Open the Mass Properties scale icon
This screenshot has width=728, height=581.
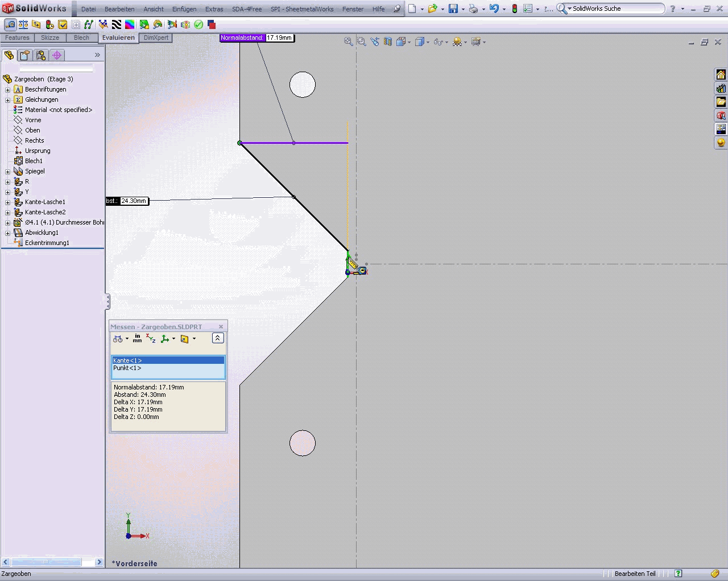pyautogui.click(x=23, y=24)
